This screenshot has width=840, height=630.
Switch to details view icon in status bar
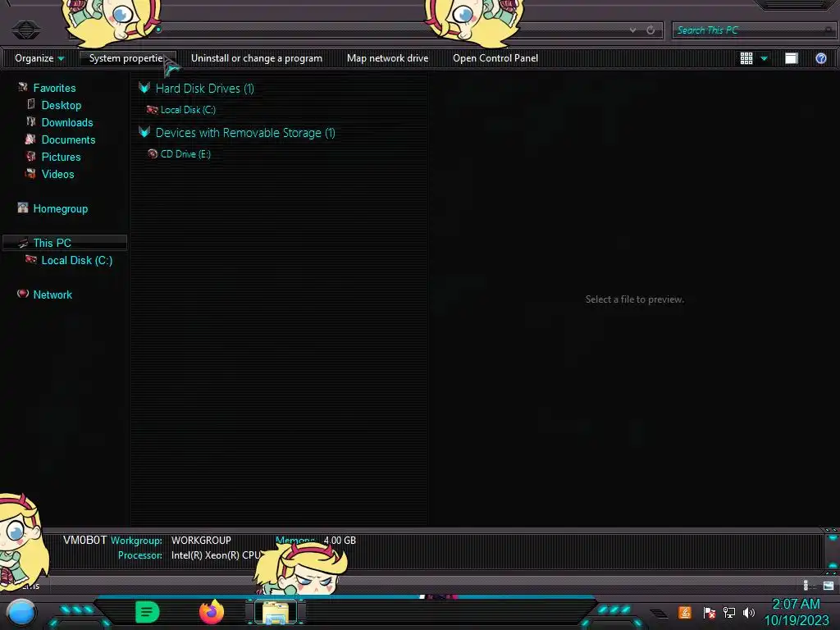[808, 586]
